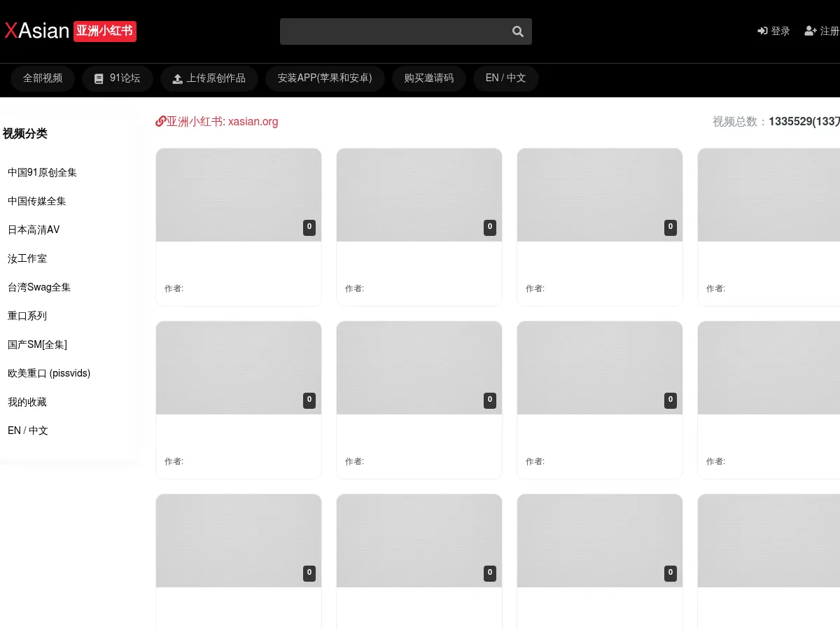Viewport: 840px width, 630px height.
Task: Switch language via top EN / 中文 button
Action: point(505,78)
